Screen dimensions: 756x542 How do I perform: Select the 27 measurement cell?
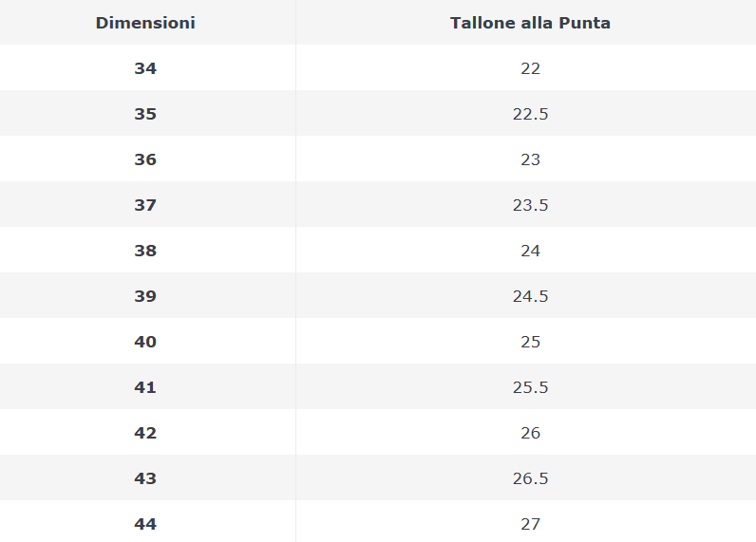click(530, 524)
